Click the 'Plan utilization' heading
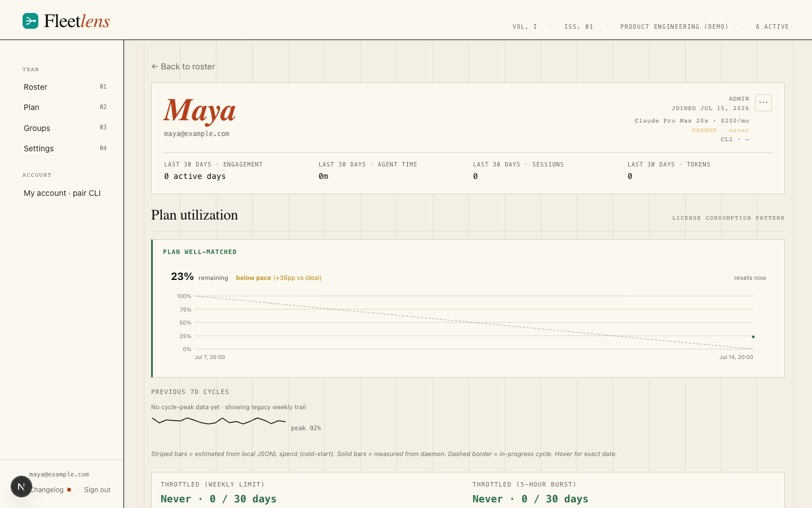 [195, 215]
